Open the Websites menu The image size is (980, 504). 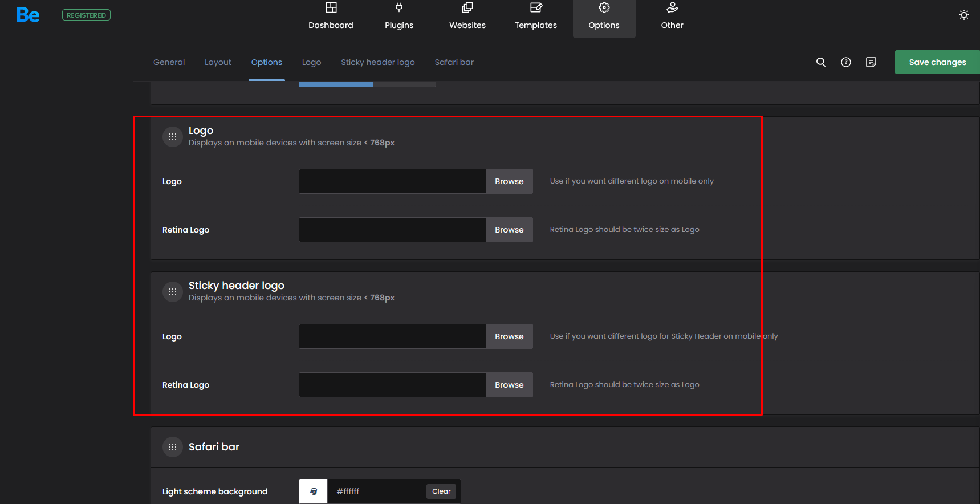(x=467, y=17)
